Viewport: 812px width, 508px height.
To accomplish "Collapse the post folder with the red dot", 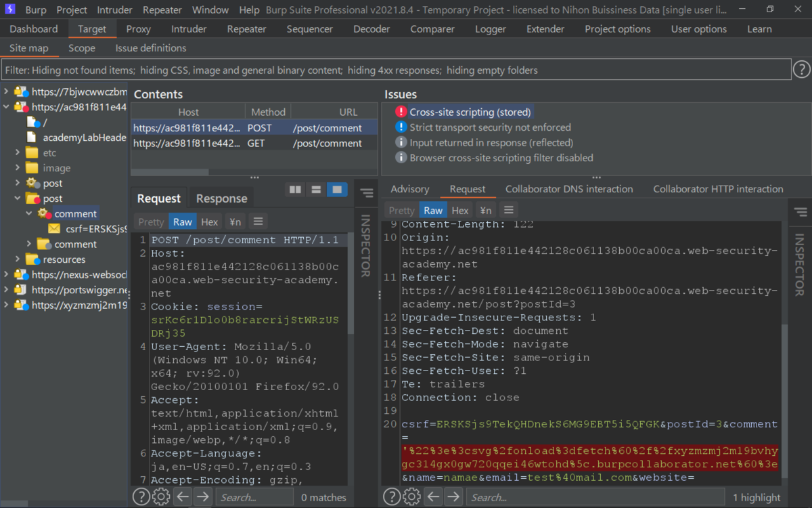I will (x=18, y=198).
